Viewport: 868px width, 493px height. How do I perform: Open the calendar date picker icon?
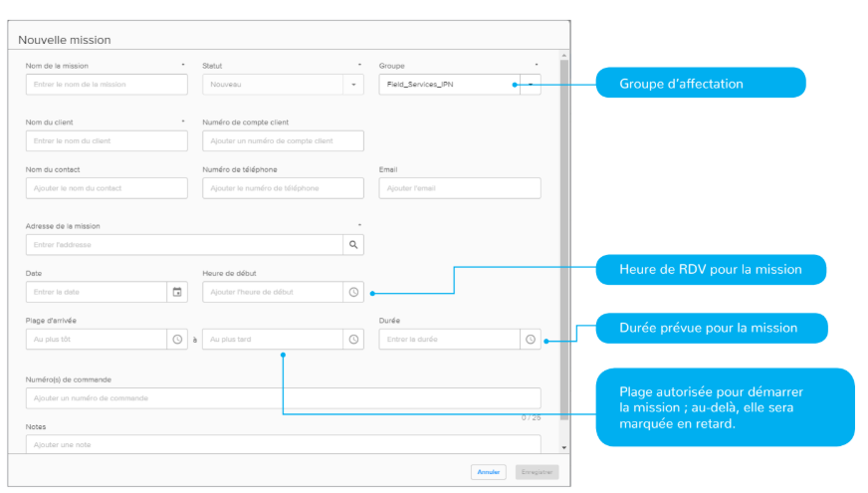177,292
